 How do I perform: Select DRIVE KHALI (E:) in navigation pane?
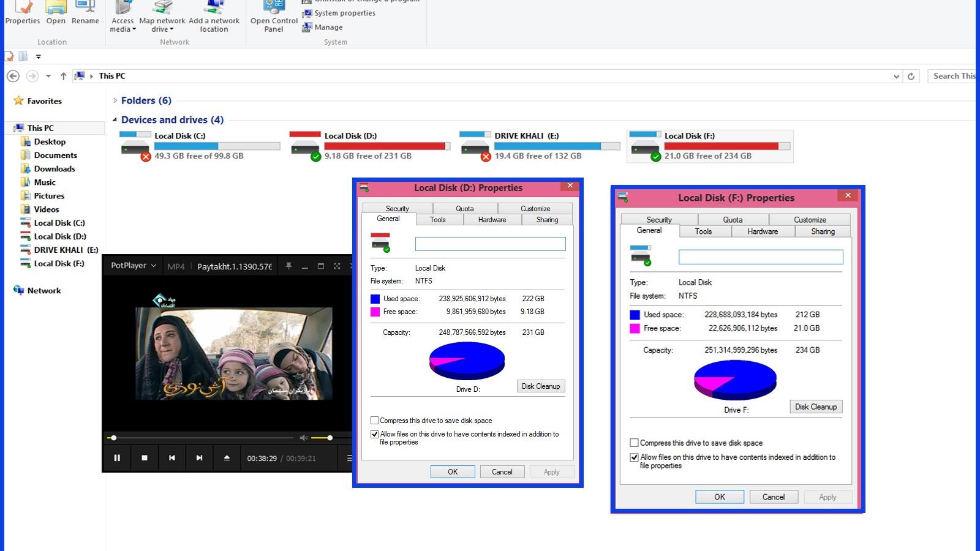[59, 250]
